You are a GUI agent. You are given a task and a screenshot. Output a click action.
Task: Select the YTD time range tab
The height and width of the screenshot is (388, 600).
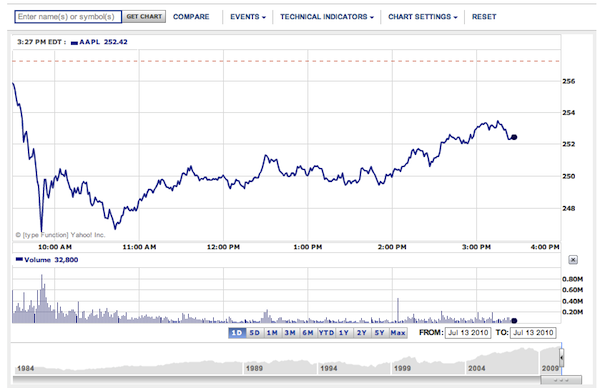click(326, 333)
